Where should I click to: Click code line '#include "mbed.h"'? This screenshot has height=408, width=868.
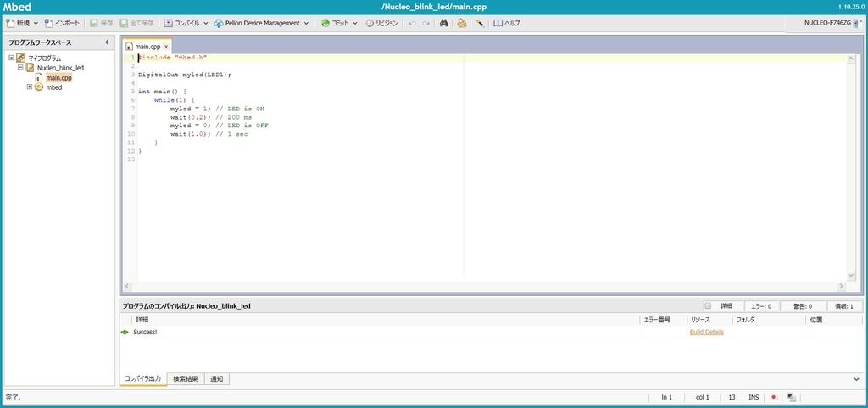[173, 58]
